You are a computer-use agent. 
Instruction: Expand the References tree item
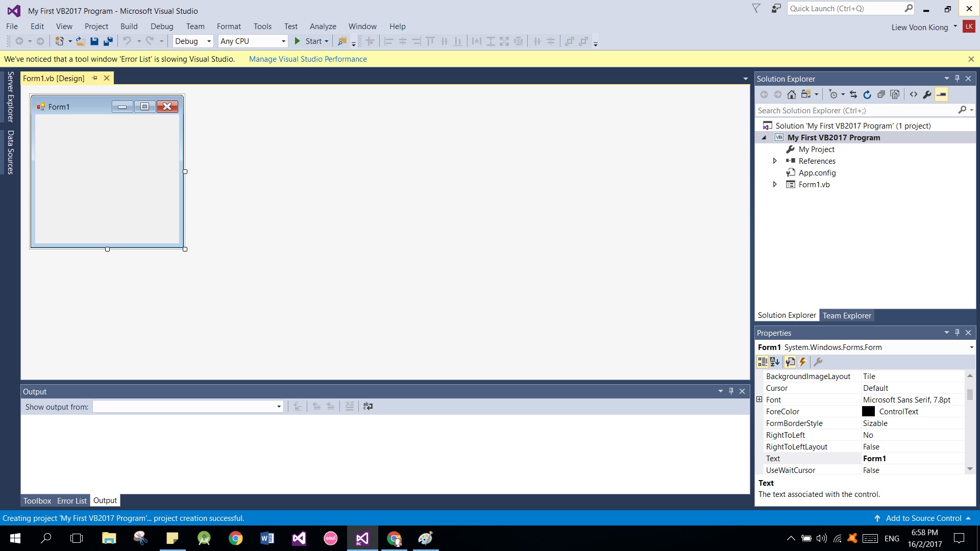[775, 160]
